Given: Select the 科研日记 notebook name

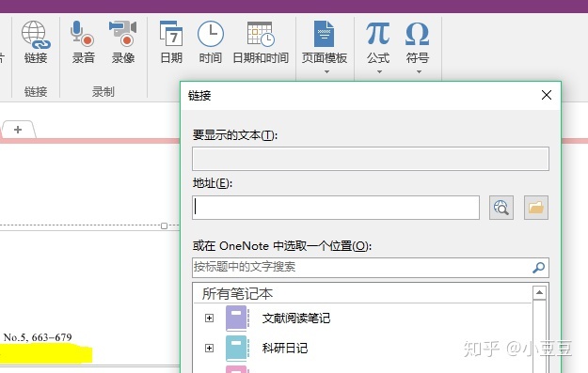Looking at the screenshot, I should (285, 348).
